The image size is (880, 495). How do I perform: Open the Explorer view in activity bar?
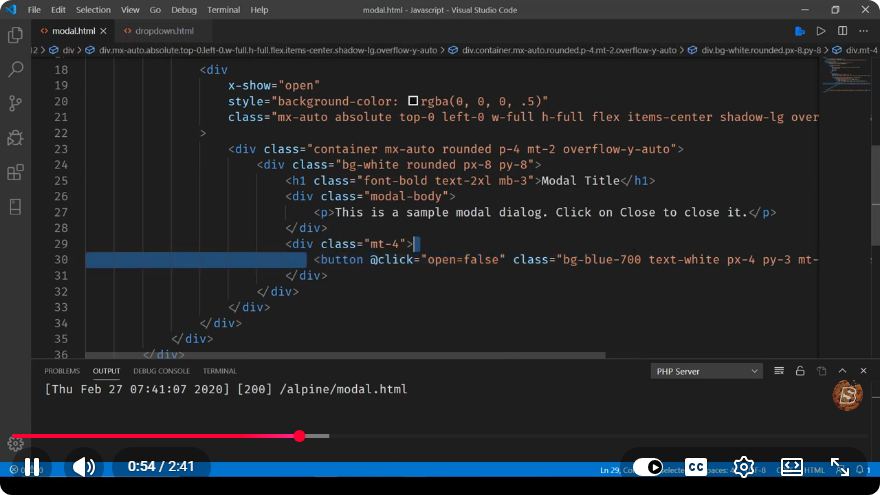click(15, 35)
